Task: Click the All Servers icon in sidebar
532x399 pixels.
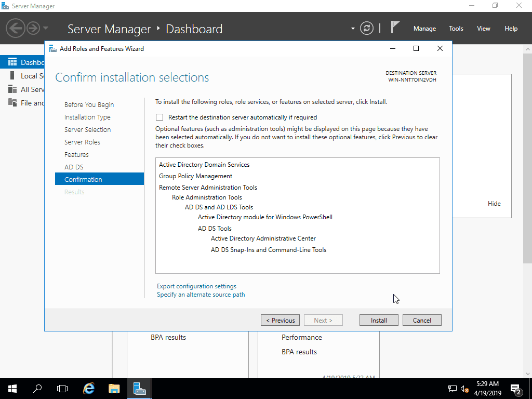Action: coord(12,89)
